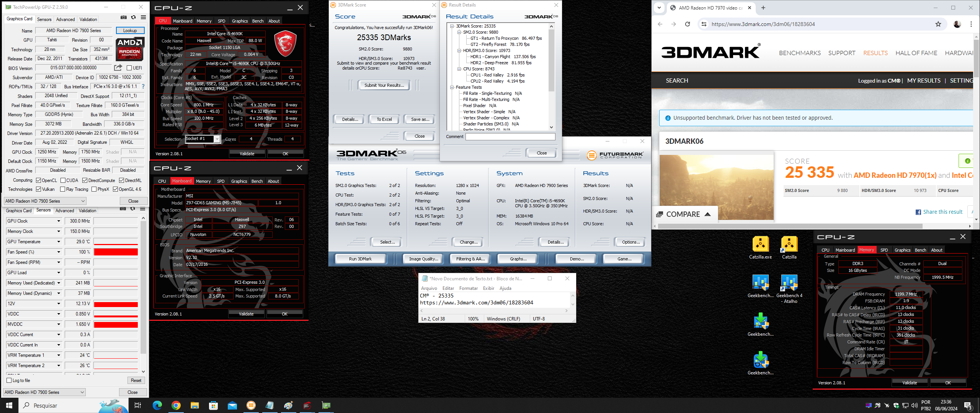This screenshot has height=413, width=980.
Task: Switch to GPU-Z Validation tab in top window
Action: tap(88, 20)
